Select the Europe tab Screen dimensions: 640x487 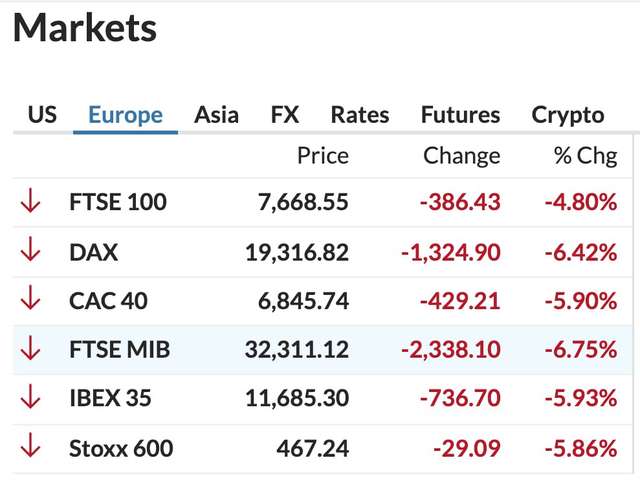[x=125, y=114]
